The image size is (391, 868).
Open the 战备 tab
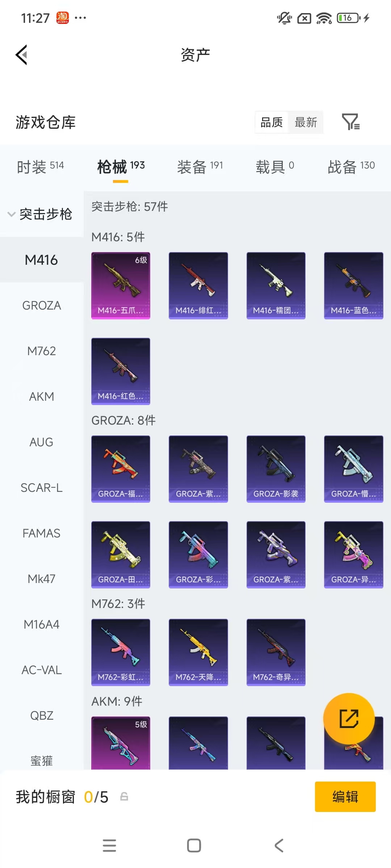point(351,167)
